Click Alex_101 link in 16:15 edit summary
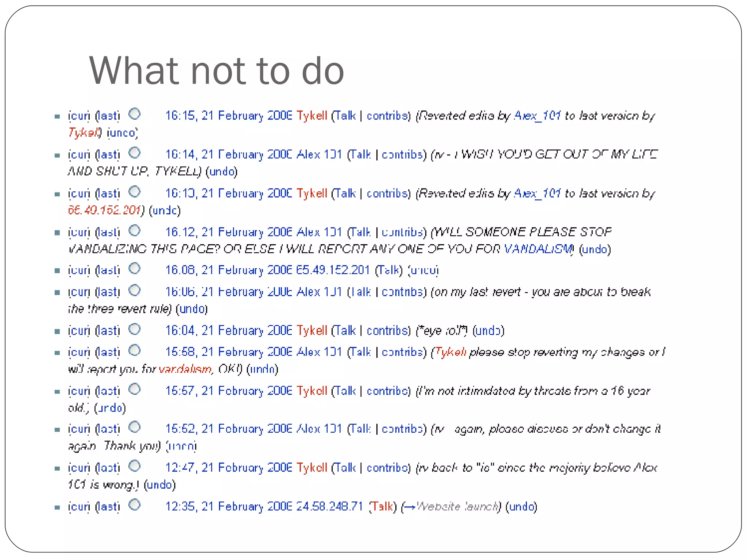This screenshot has width=747, height=560. [537, 116]
